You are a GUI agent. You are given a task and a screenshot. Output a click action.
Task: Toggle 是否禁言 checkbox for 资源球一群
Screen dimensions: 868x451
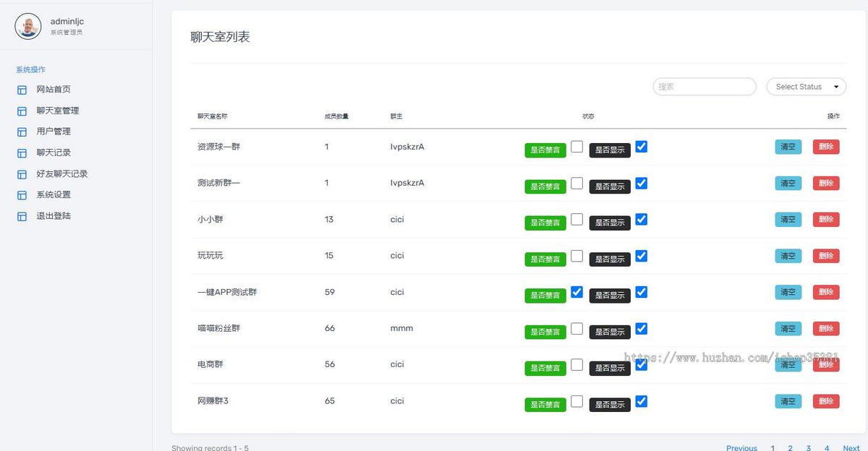[576, 146]
